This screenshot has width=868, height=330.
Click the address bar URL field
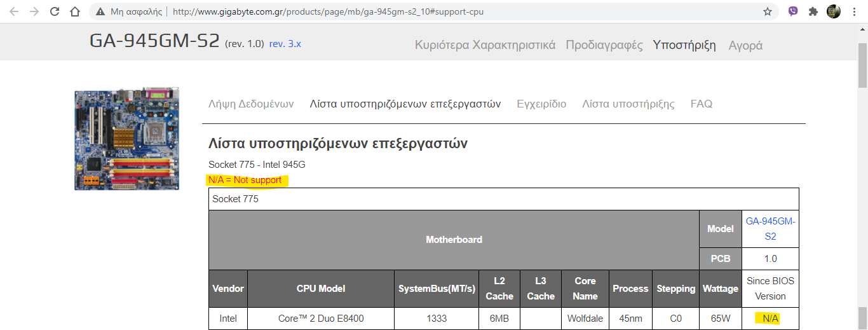[432, 11]
